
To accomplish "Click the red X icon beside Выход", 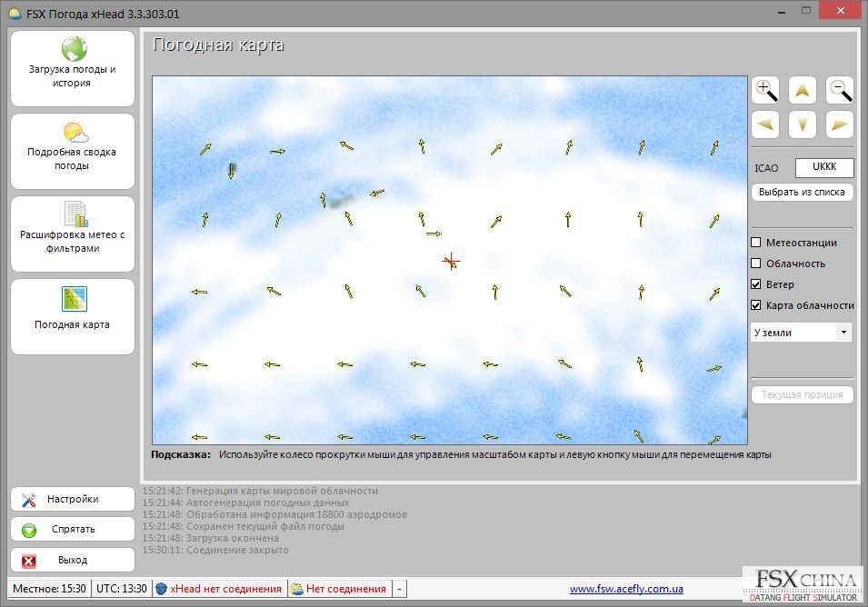I will coord(29,561).
